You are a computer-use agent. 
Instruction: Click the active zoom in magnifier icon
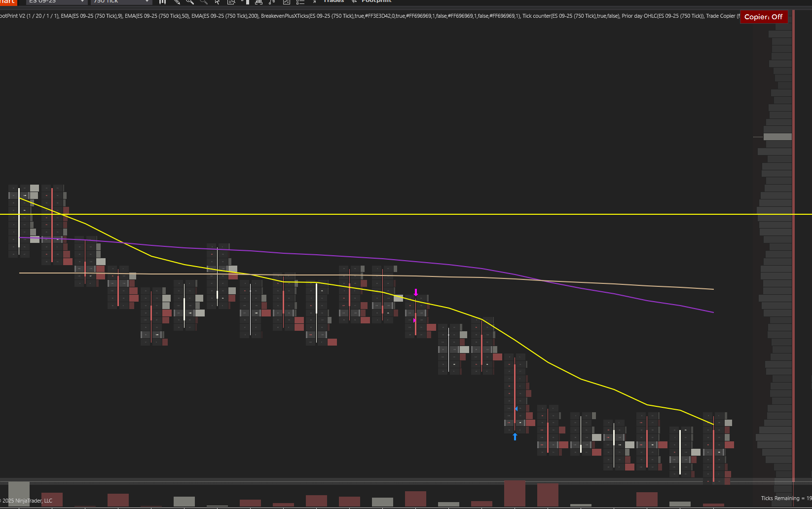click(190, 2)
